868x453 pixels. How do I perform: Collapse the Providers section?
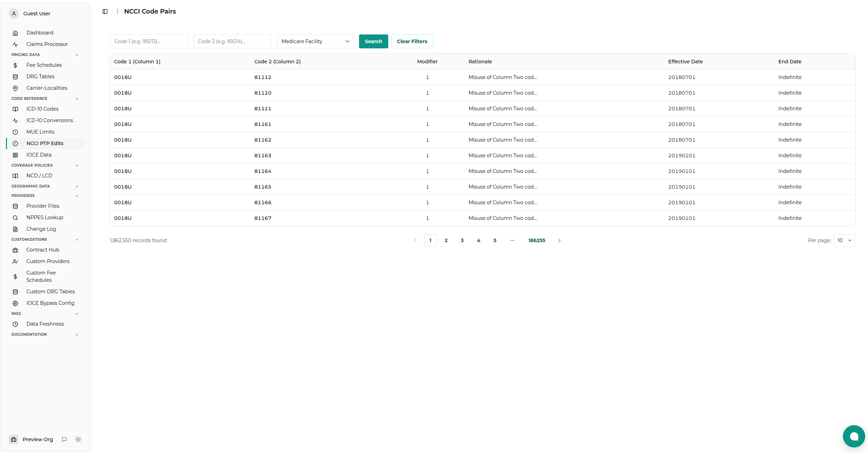77,196
